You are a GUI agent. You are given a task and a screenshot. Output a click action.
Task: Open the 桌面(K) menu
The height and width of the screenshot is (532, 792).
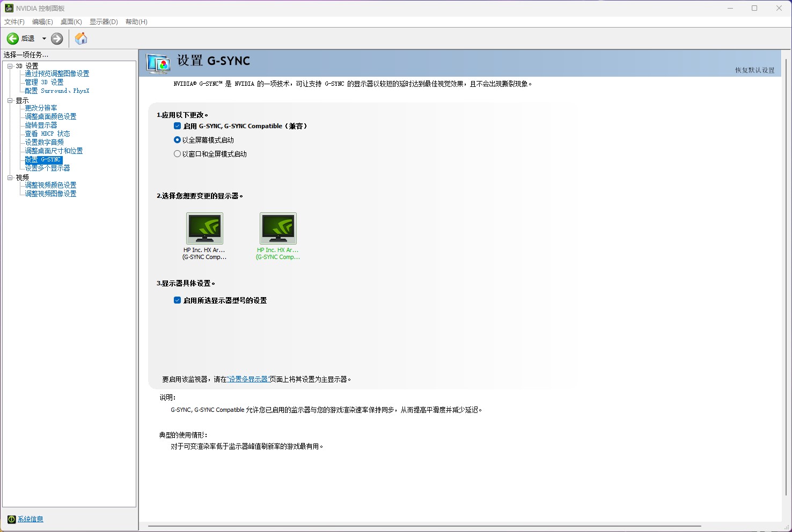point(71,22)
